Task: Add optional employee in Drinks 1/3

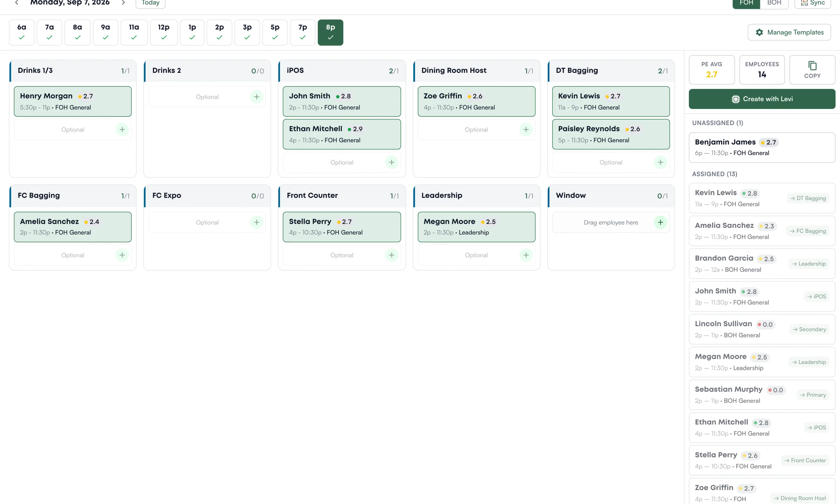Action: point(122,129)
